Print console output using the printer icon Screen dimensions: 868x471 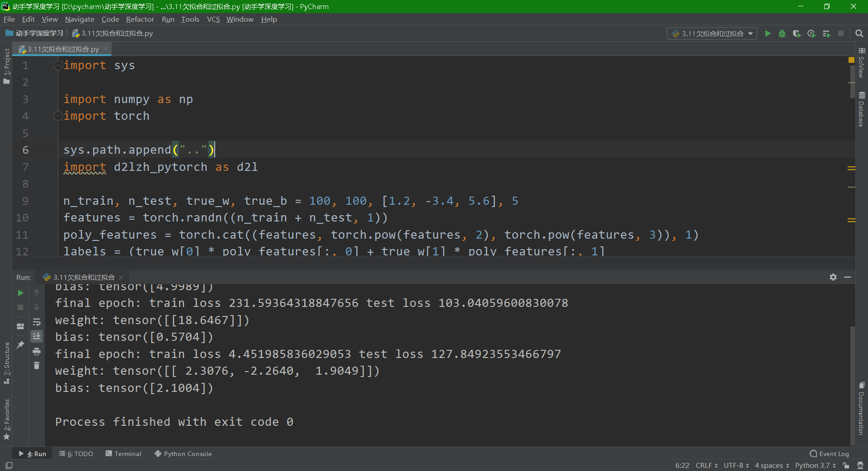(37, 352)
